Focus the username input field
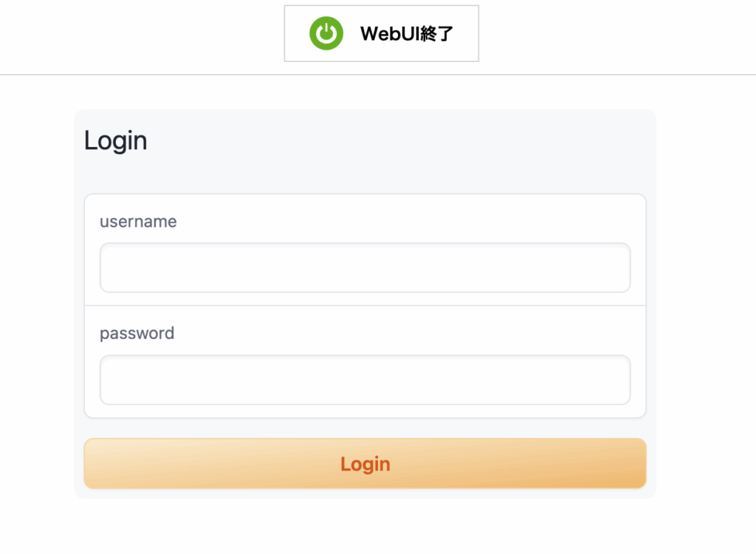The width and height of the screenshot is (756, 554). 365,267
